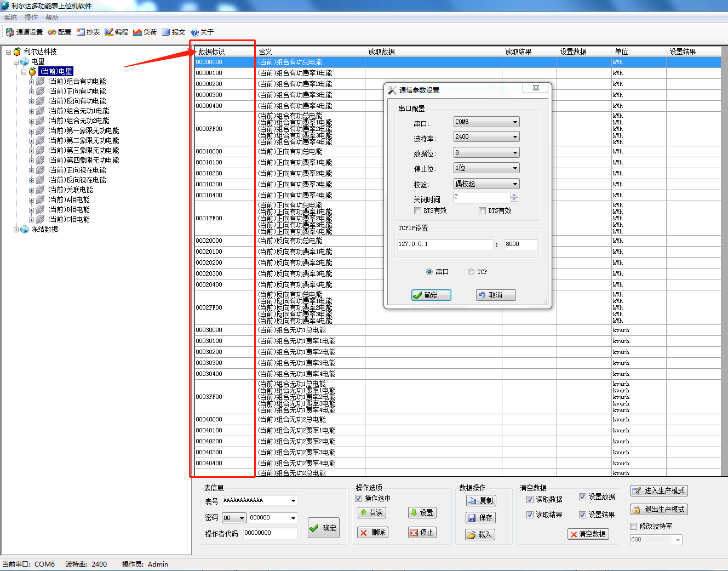Click the 召读 read button with green arrow
Viewport: 728px width, 571px height.
point(372,513)
